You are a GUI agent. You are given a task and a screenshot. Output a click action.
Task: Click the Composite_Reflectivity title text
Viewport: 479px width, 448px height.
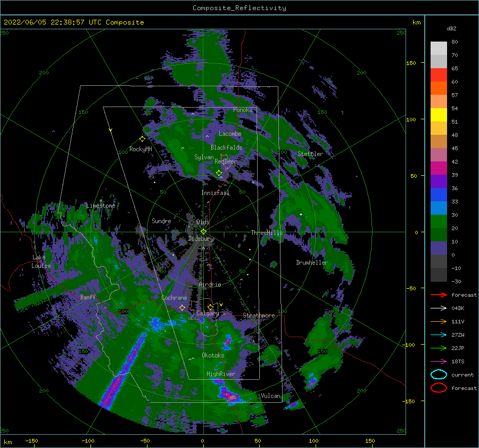click(x=239, y=8)
